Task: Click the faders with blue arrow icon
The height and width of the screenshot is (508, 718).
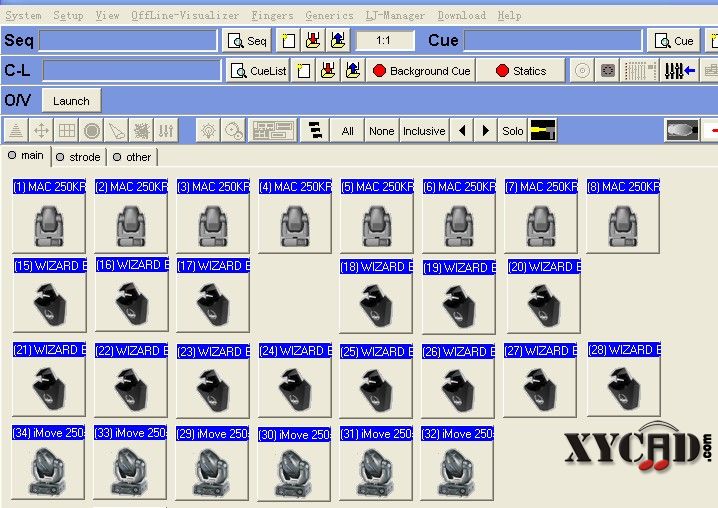Action: coord(680,71)
